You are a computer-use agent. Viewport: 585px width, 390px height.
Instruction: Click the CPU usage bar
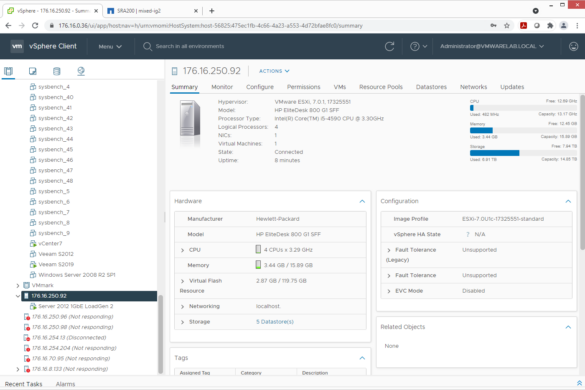(523, 108)
